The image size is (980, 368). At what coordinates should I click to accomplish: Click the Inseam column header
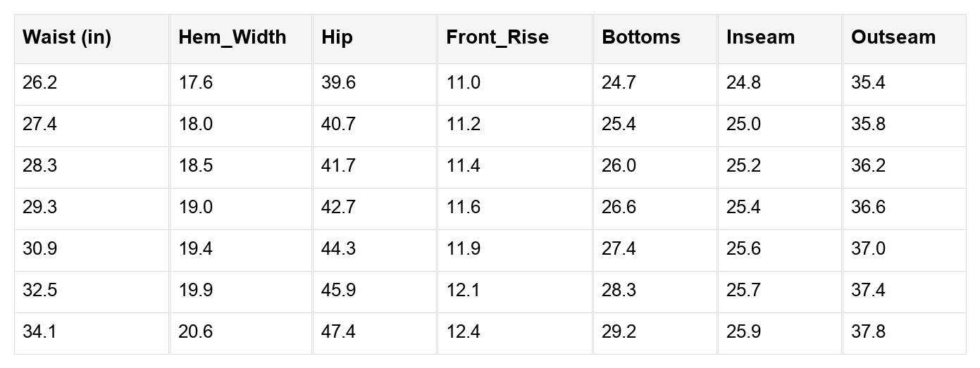761,37
